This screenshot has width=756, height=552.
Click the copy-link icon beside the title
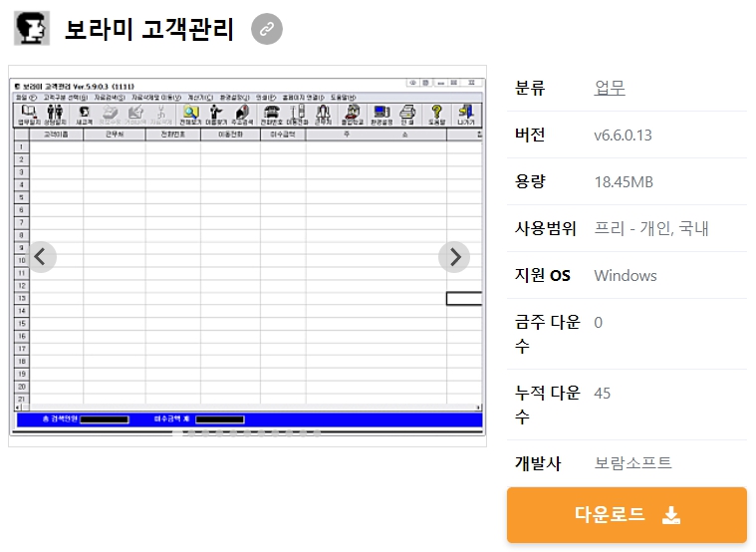[x=267, y=29]
